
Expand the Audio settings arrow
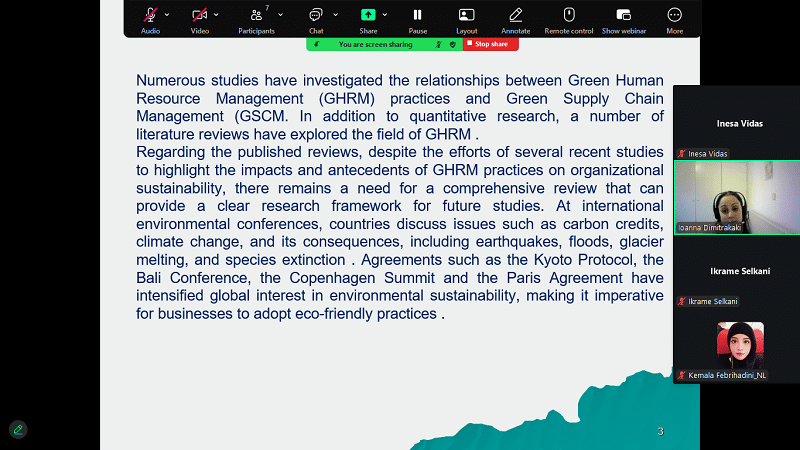(167, 15)
